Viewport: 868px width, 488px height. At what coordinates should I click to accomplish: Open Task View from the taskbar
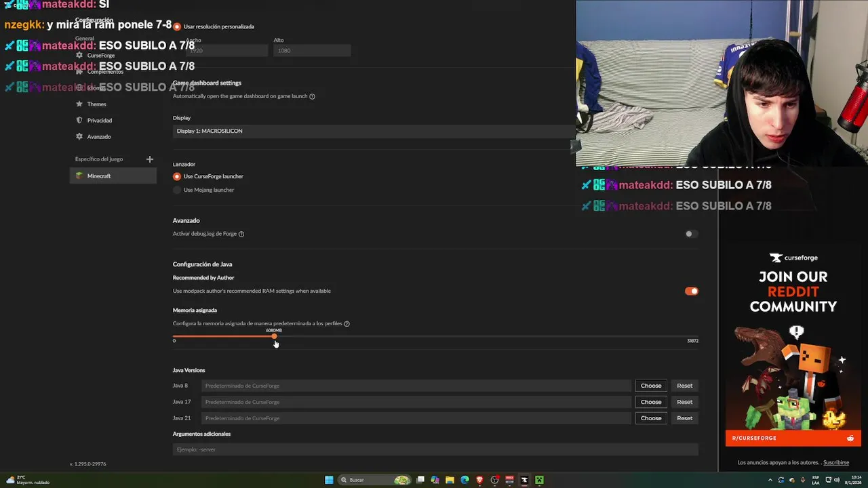coord(420,480)
